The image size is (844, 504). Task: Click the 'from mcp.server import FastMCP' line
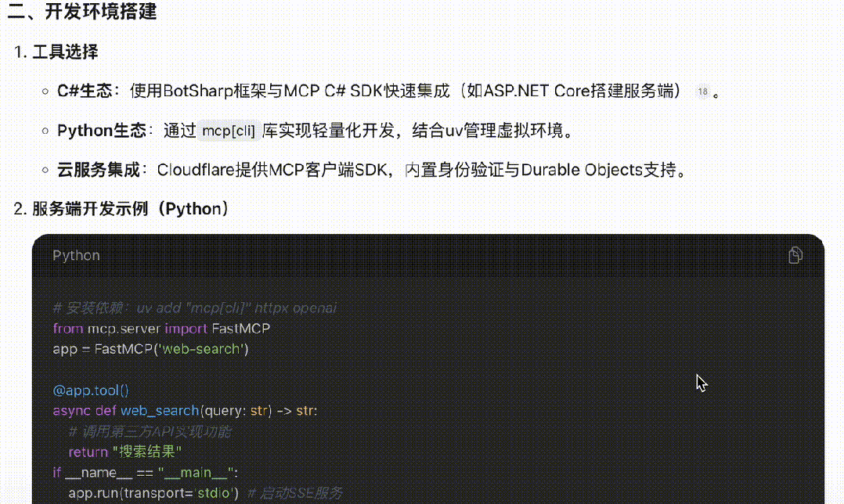point(161,328)
